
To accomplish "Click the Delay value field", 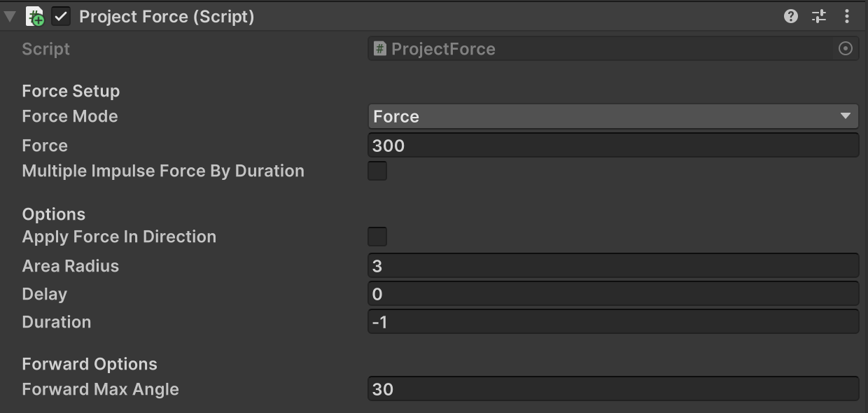I will point(612,294).
